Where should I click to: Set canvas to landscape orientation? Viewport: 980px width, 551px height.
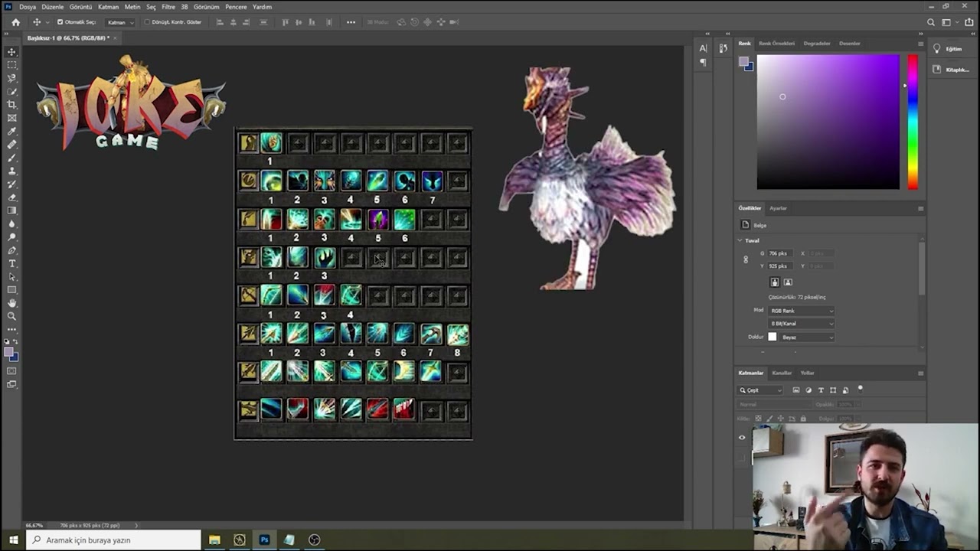coord(788,282)
